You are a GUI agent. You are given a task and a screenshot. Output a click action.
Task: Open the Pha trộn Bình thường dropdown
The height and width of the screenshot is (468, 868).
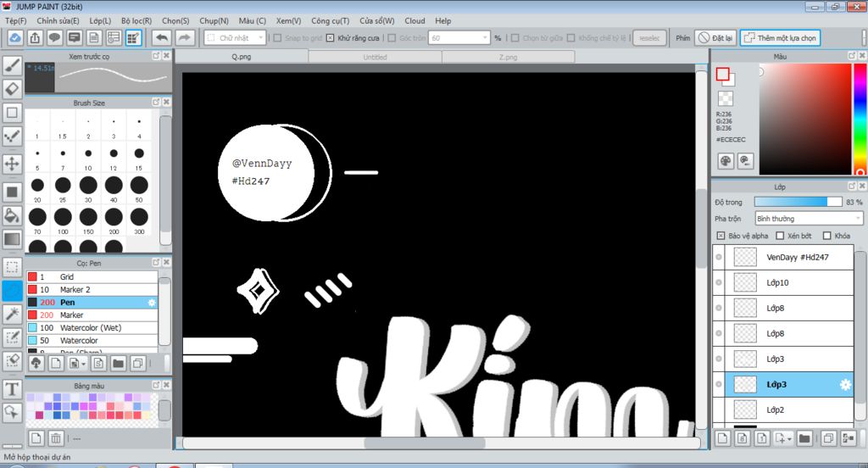(x=809, y=219)
